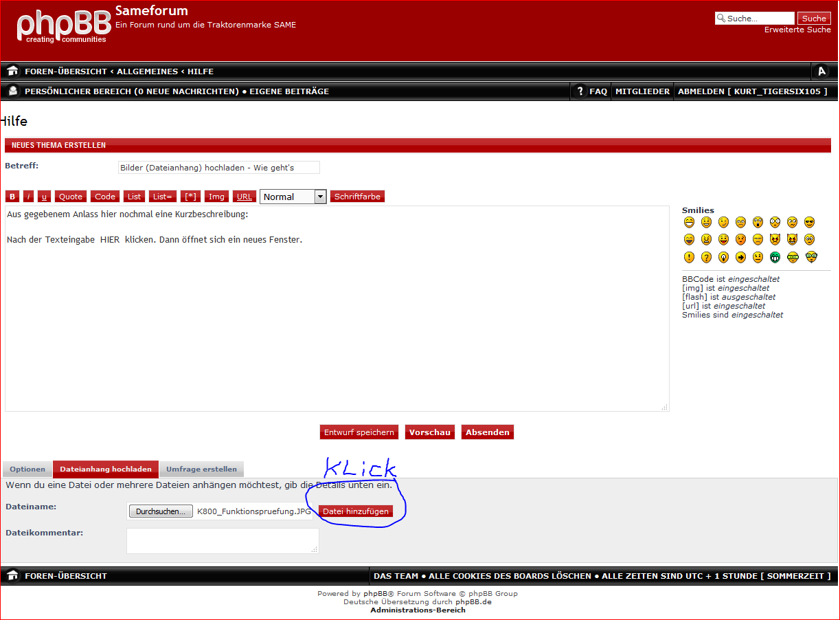Click the Datei hinzufügen button
The width and height of the screenshot is (840, 620).
[355, 511]
